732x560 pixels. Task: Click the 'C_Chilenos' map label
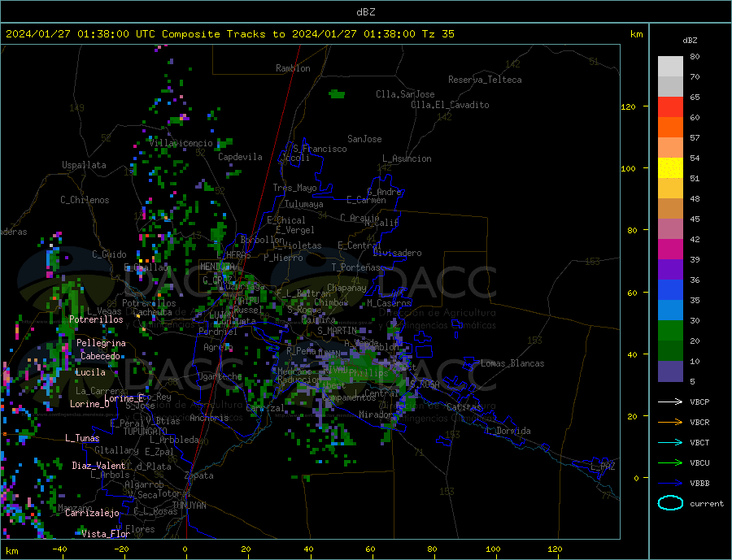tap(85, 200)
